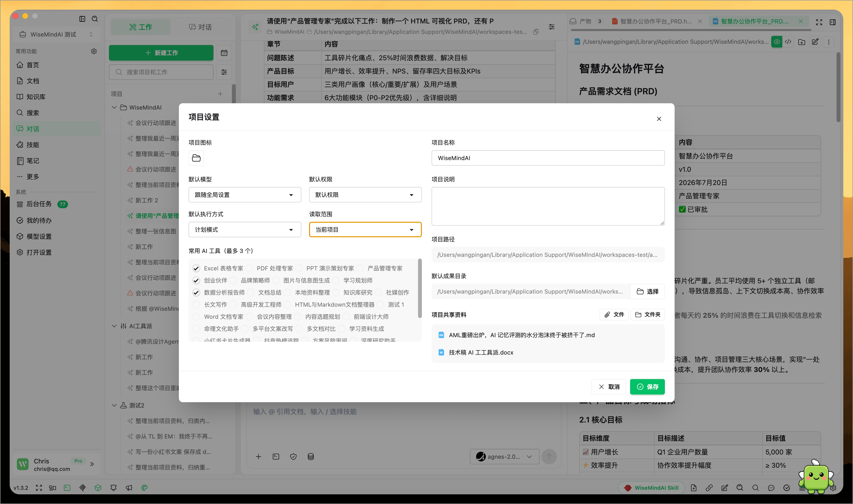Open the 默认模型 dropdown
Viewport: 853px width, 504px height.
coord(245,195)
